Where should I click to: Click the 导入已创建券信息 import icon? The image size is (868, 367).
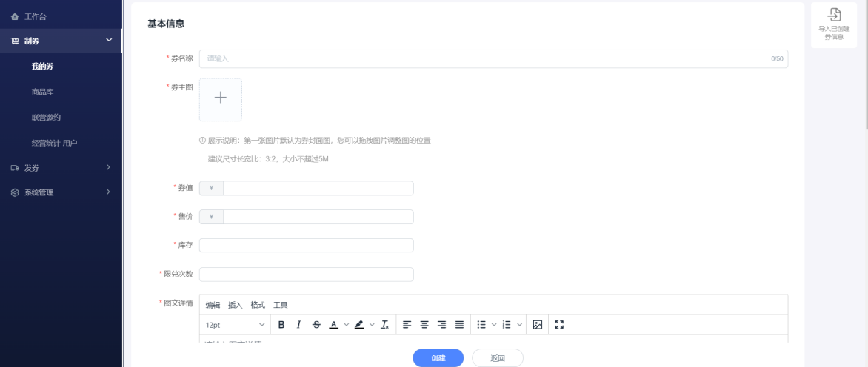(835, 14)
